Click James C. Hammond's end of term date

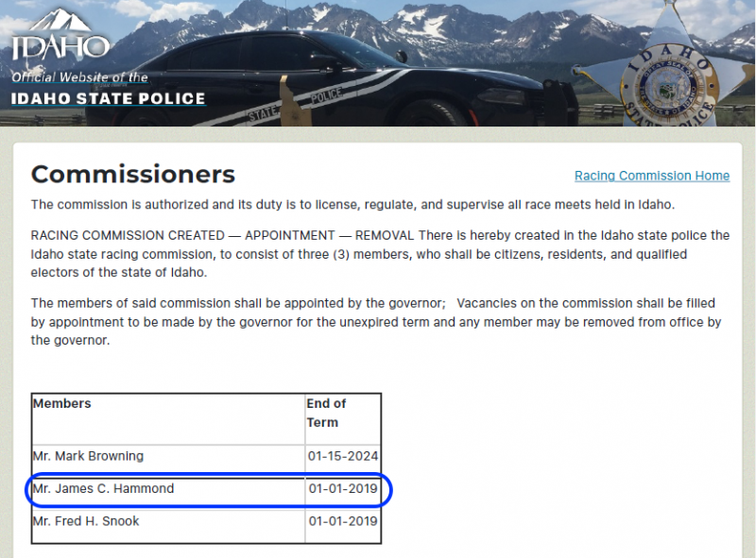coord(342,489)
